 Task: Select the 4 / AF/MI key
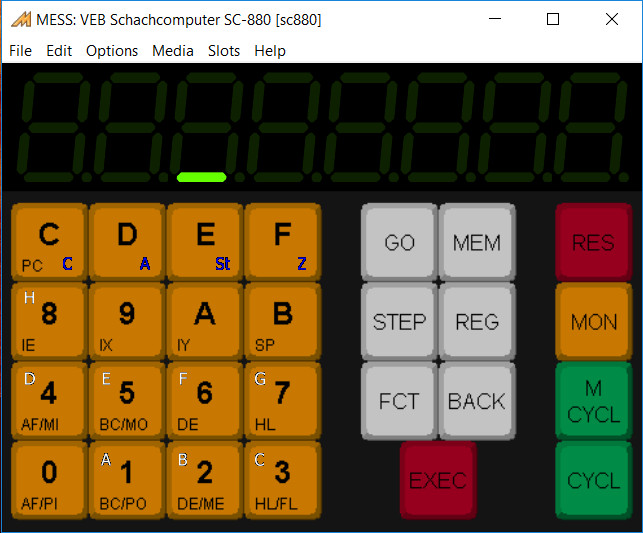click(x=49, y=401)
